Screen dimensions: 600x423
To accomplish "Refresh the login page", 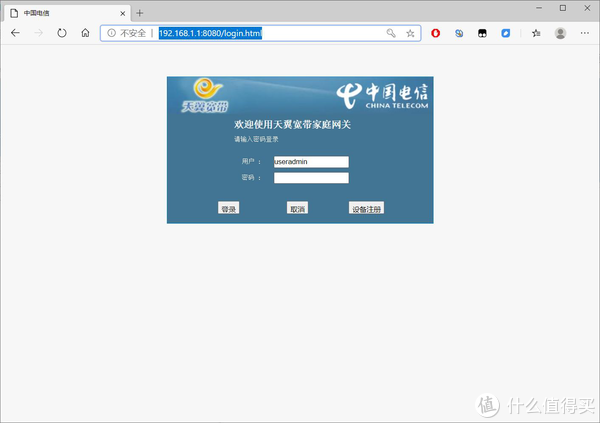I will coord(62,33).
